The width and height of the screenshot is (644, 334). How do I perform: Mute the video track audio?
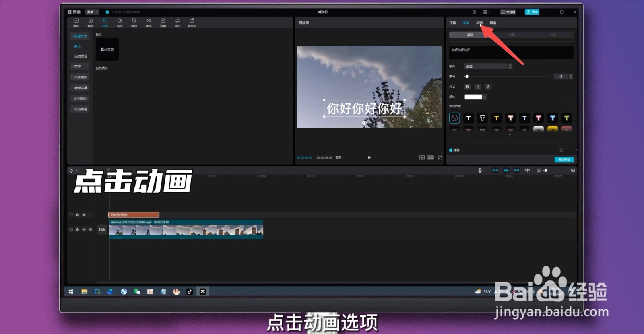tap(90, 229)
